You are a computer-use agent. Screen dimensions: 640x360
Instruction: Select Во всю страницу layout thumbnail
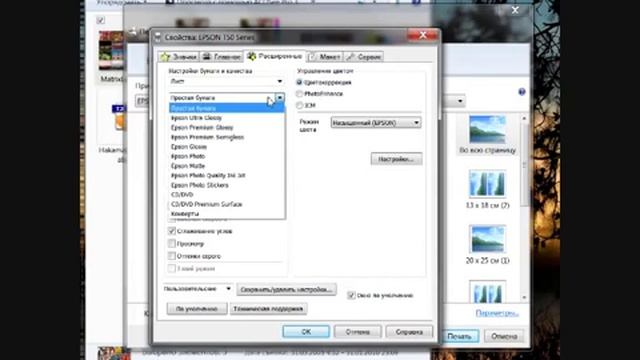pos(487,135)
